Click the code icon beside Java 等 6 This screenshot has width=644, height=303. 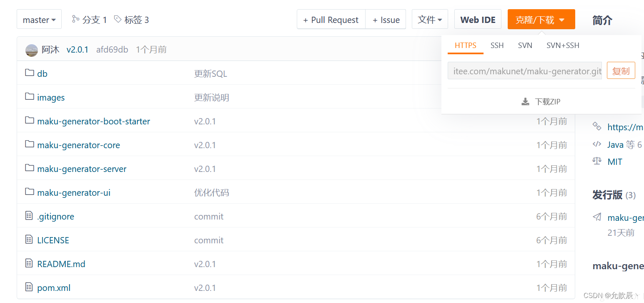tap(597, 144)
